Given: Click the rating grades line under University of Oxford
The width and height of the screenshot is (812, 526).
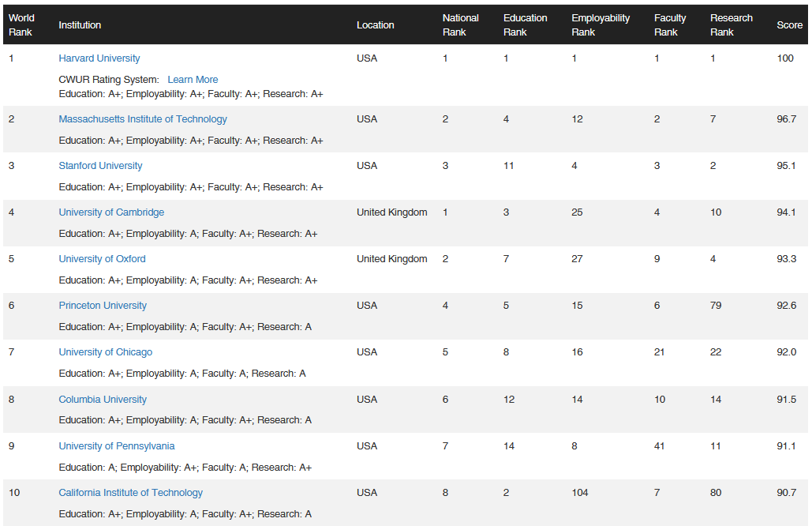Looking at the screenshot, I should pos(188,280).
